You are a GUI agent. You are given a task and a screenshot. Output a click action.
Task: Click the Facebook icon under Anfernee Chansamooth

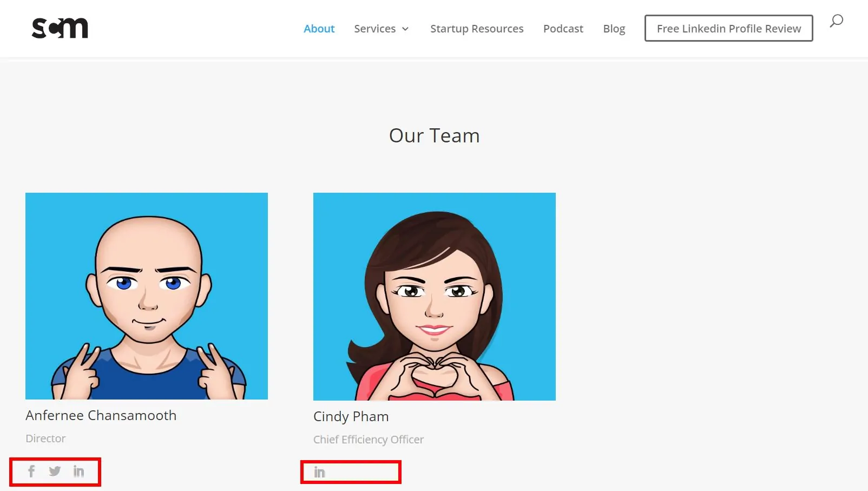[x=31, y=471]
